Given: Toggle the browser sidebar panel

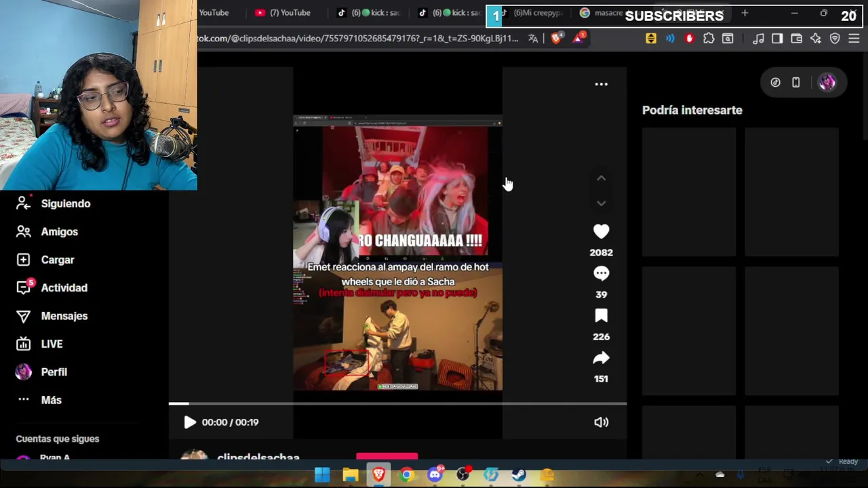Looking at the screenshot, I should [777, 39].
